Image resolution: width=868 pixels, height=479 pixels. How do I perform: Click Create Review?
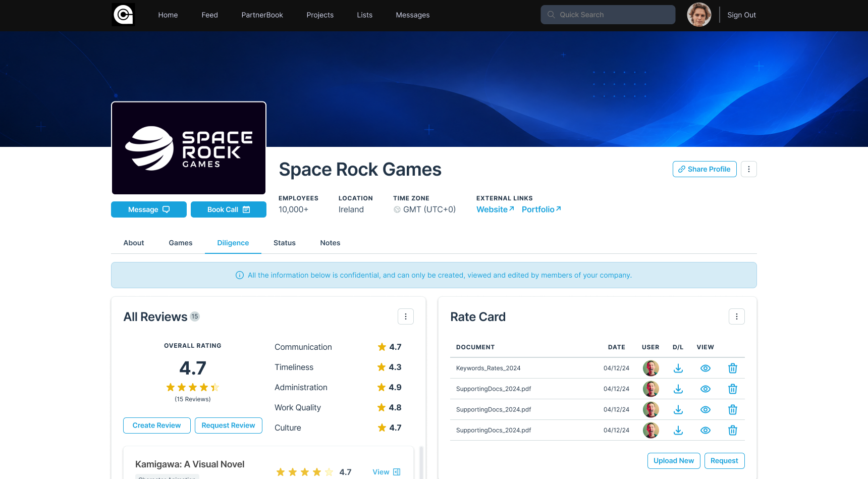click(x=157, y=425)
